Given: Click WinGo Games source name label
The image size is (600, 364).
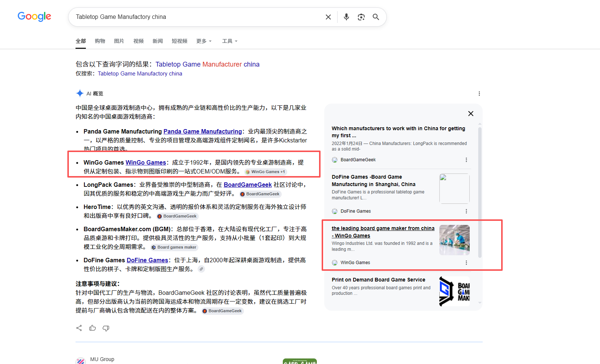Looking at the screenshot, I should pos(355,263).
